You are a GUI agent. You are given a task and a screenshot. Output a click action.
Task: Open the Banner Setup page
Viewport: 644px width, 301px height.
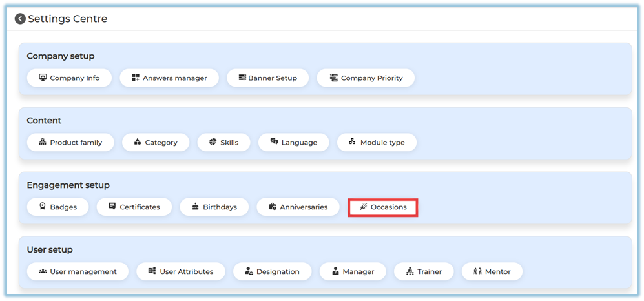click(x=267, y=78)
